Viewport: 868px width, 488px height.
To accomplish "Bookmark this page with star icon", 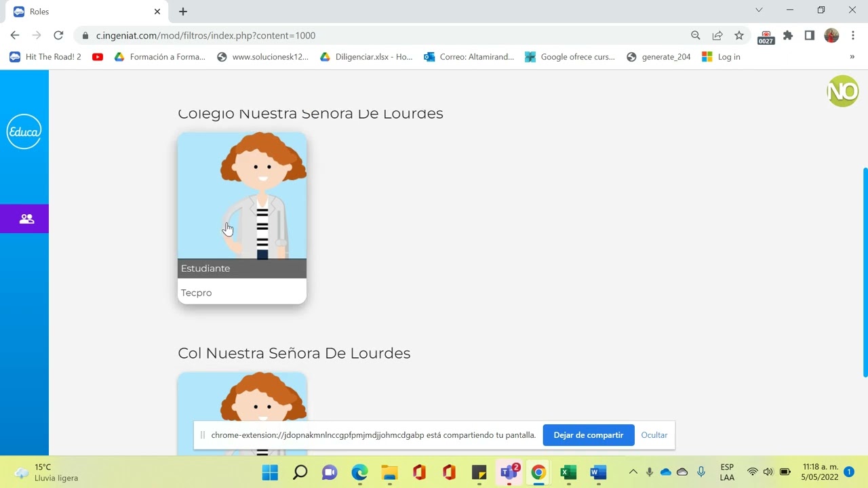I will (x=739, y=35).
